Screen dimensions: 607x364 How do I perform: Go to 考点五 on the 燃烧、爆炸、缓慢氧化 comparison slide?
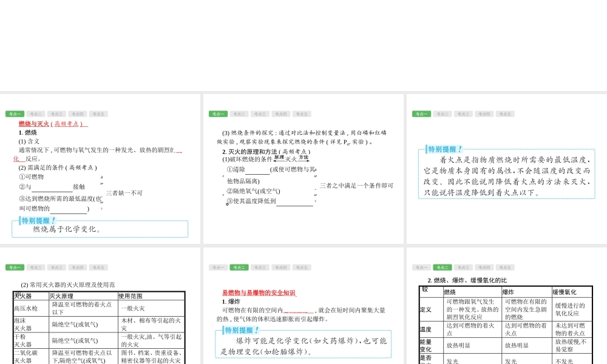(505, 268)
